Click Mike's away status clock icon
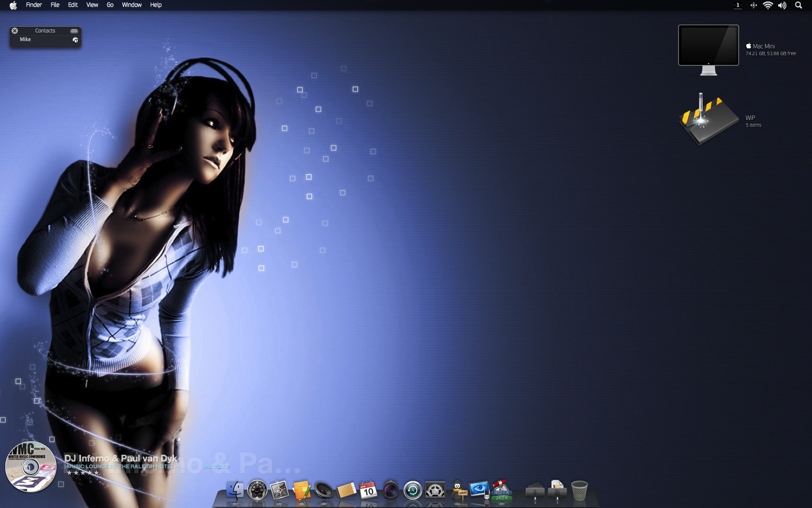 (75, 40)
